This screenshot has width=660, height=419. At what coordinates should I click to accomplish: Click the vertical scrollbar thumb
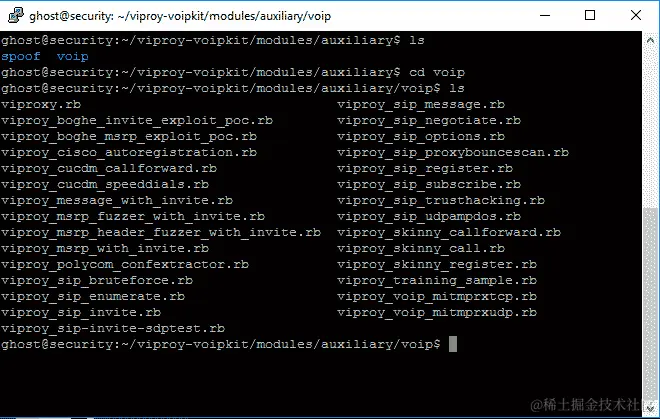click(650, 303)
